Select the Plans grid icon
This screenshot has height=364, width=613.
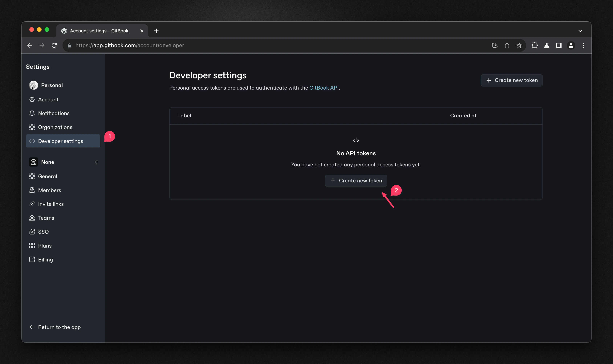(32, 245)
